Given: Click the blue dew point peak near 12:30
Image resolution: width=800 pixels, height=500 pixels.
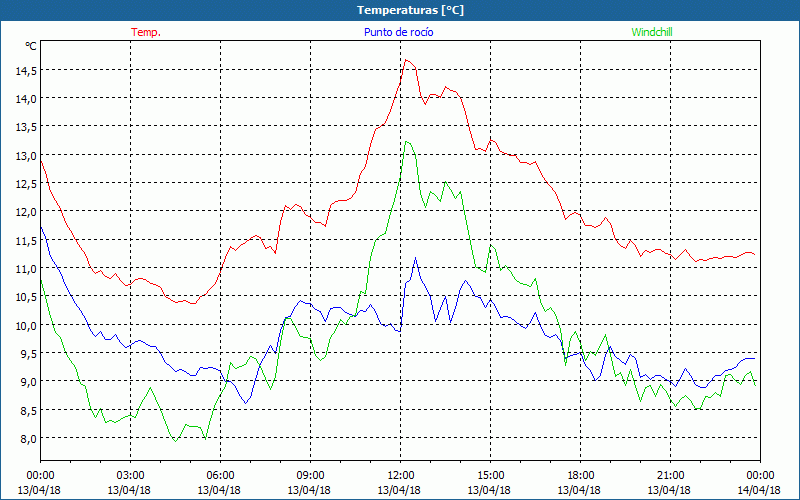Looking at the screenshot, I should click(415, 258).
